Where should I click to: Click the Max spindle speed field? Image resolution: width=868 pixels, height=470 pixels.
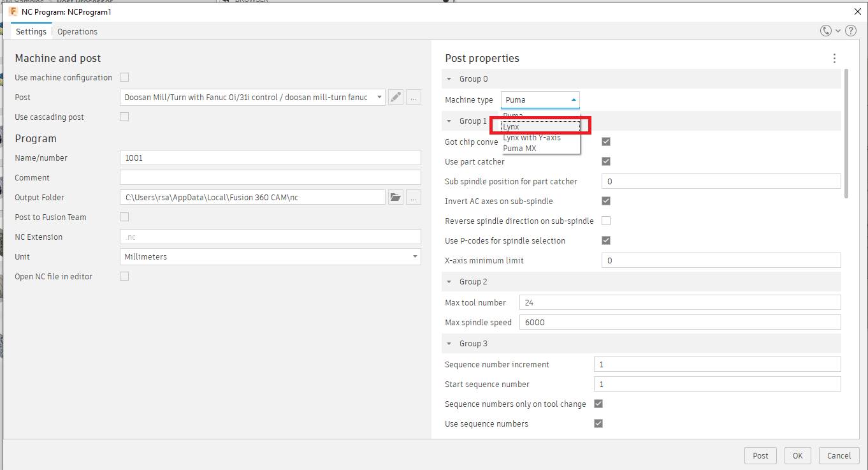pos(680,323)
